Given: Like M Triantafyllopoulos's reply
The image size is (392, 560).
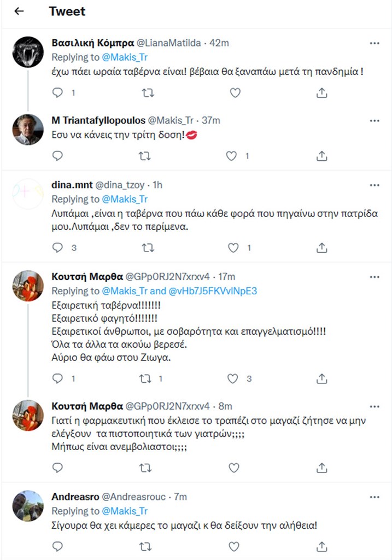Looking at the screenshot, I should click(232, 156).
